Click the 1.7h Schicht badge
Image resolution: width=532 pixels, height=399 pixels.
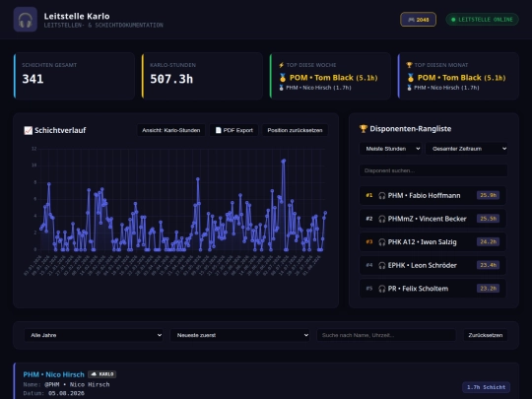[x=486, y=387]
